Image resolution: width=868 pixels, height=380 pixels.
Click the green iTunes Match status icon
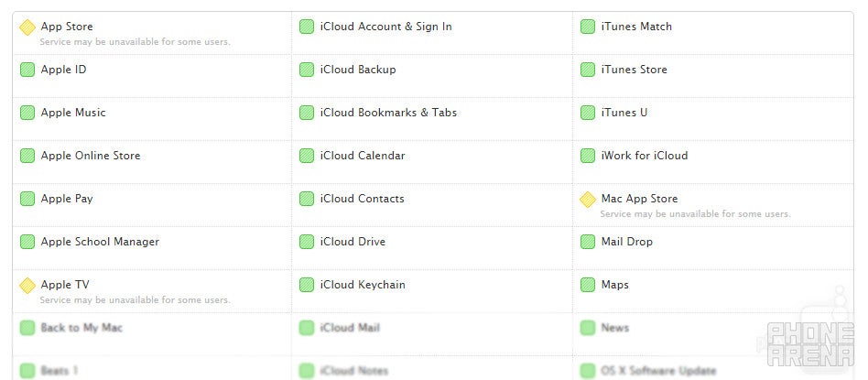(x=587, y=27)
